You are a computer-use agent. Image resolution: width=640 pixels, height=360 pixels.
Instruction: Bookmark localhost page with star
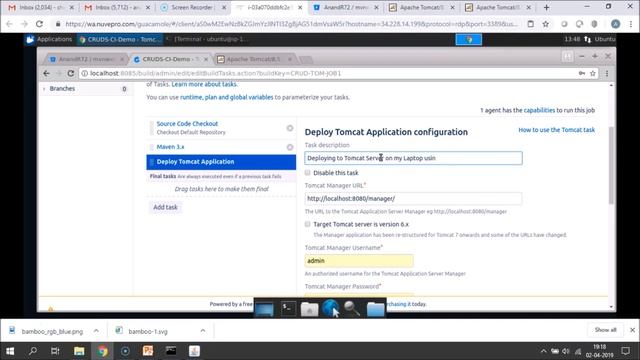[x=593, y=73]
